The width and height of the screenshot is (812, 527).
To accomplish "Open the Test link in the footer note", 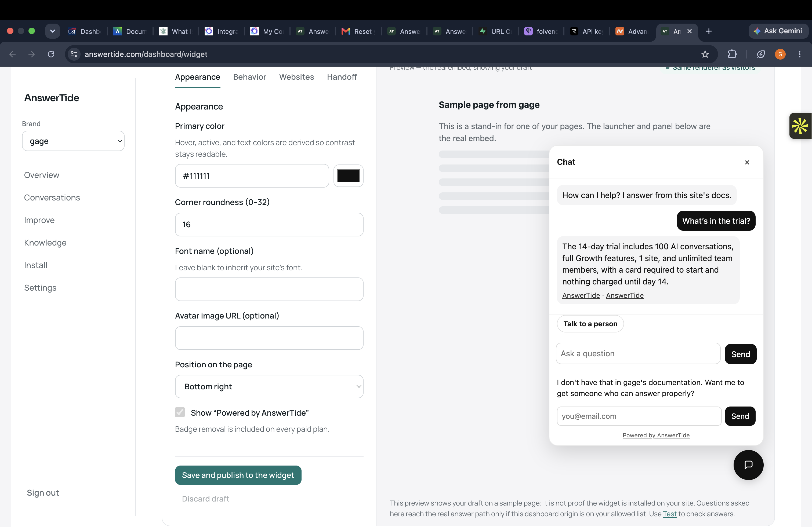I will coord(669,514).
